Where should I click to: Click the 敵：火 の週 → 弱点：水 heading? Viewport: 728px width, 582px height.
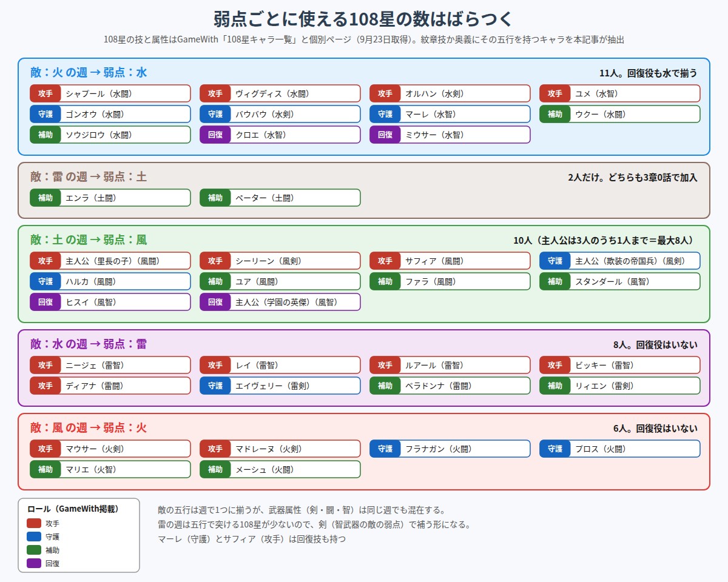89,73
